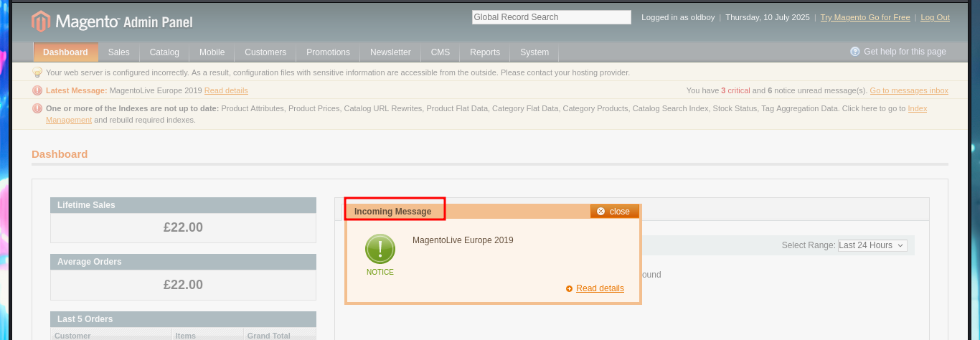Open the Customers menu
This screenshot has width=980, height=340.
pyautogui.click(x=265, y=52)
